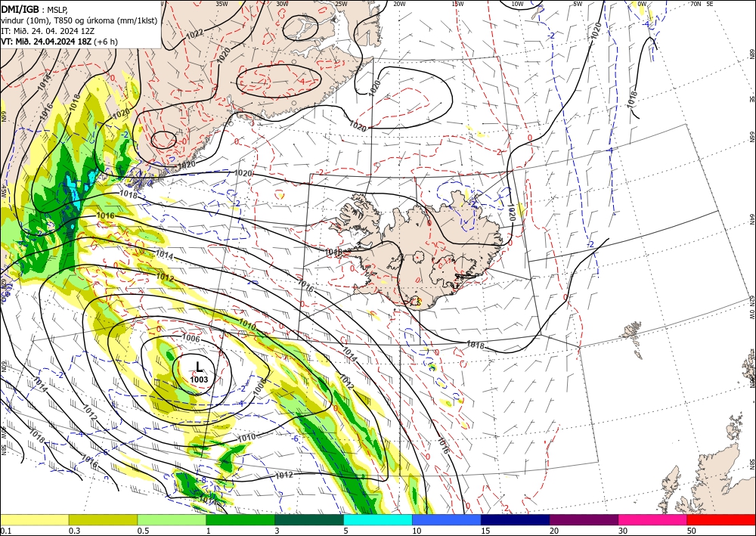756x536 pixels.
Task: Click the '5W' longitude label
Action: click(578, 4)
